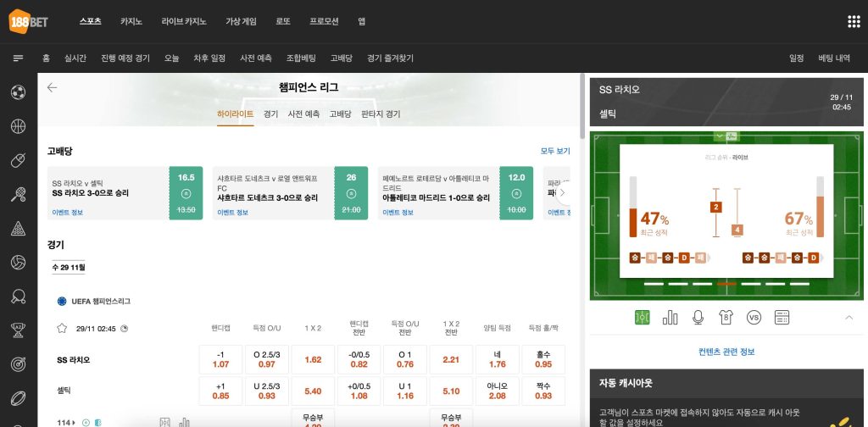Open 조합베팅 in sub navigation
This screenshot has width=868, height=427.
point(301,58)
